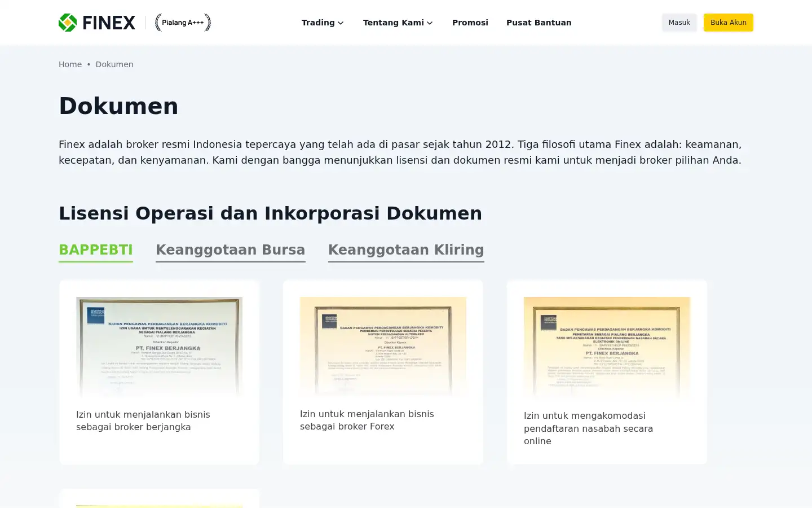Click the Buka Akun button

tap(728, 23)
